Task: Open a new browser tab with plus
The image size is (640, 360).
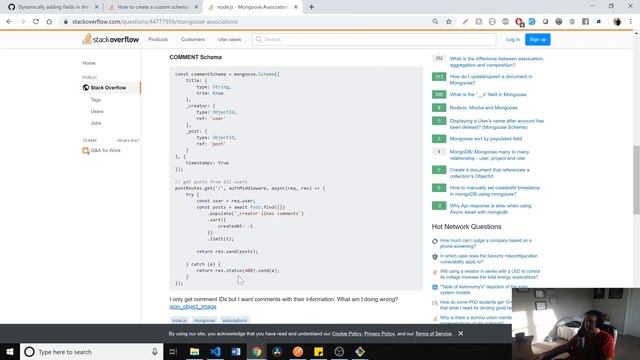Action: tap(311, 7)
